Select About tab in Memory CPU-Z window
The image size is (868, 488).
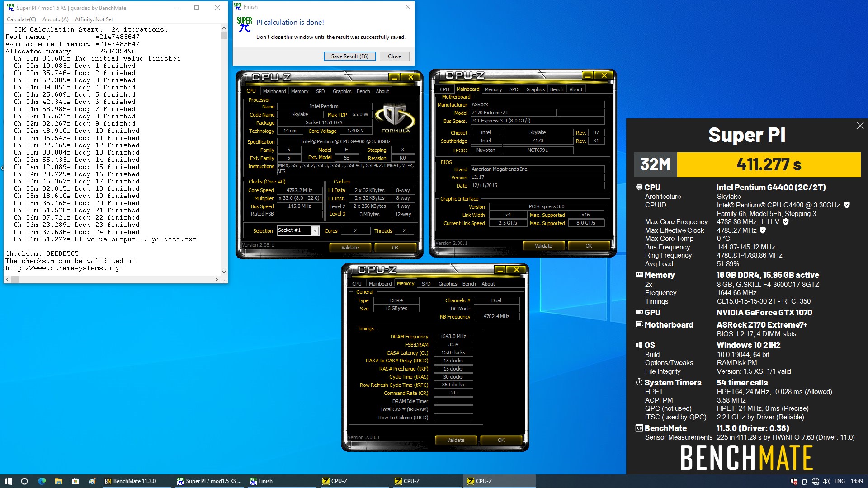(488, 284)
